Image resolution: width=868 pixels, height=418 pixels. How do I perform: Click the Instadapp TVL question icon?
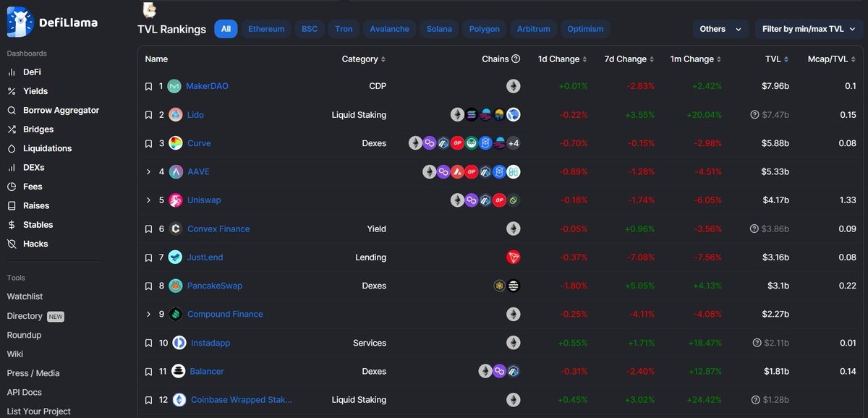point(756,343)
